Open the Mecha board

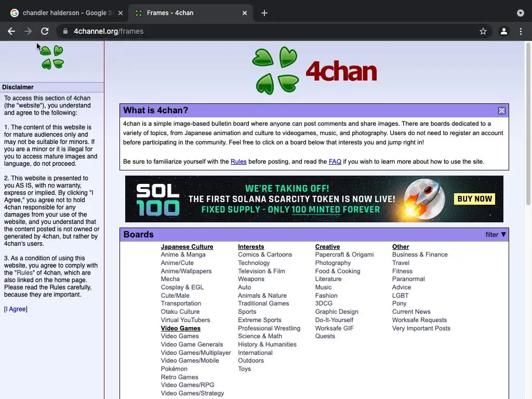170,279
